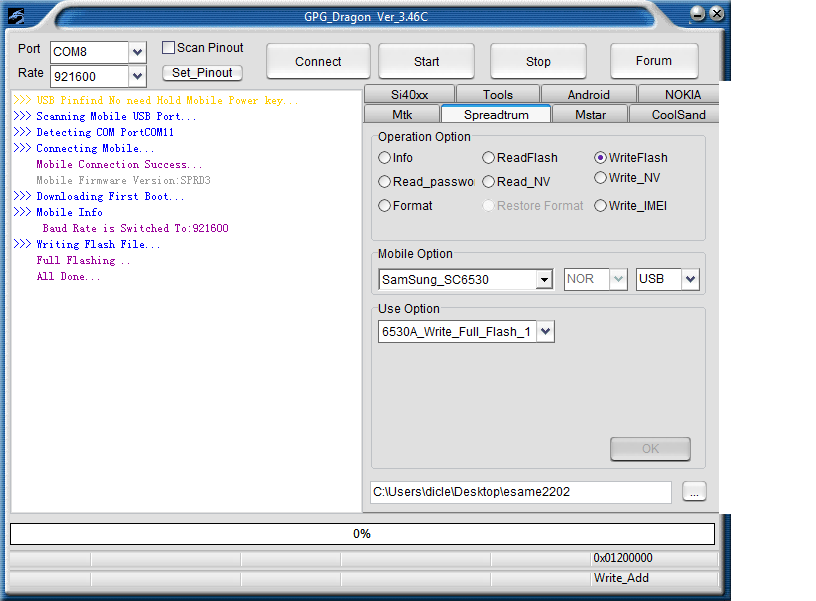Click 'Full Flashing ..' log line

click(83, 260)
